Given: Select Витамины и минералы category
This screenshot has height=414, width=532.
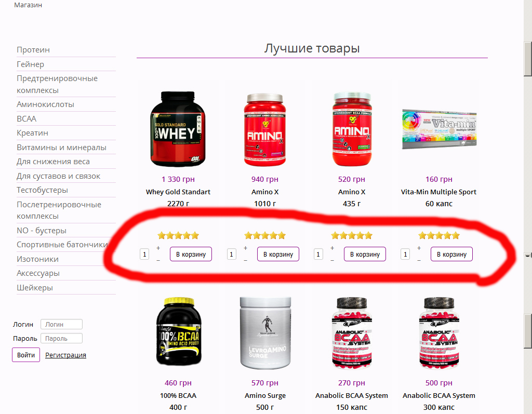Looking at the screenshot, I should [x=61, y=148].
